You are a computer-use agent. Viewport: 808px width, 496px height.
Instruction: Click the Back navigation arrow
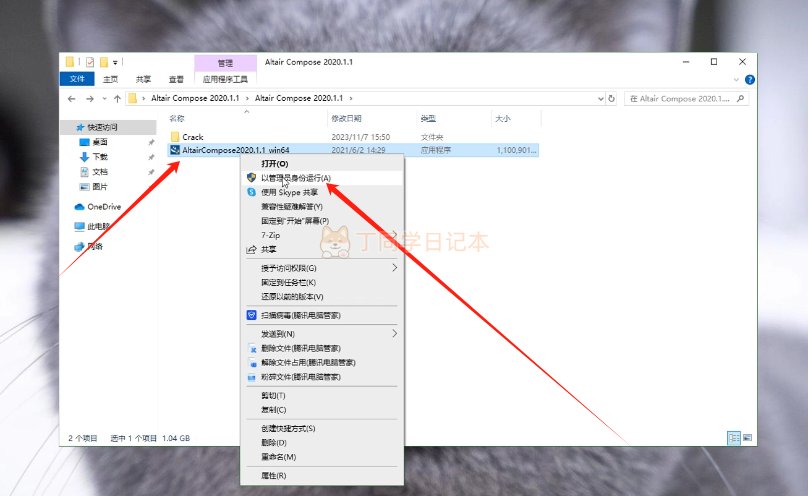[72, 98]
